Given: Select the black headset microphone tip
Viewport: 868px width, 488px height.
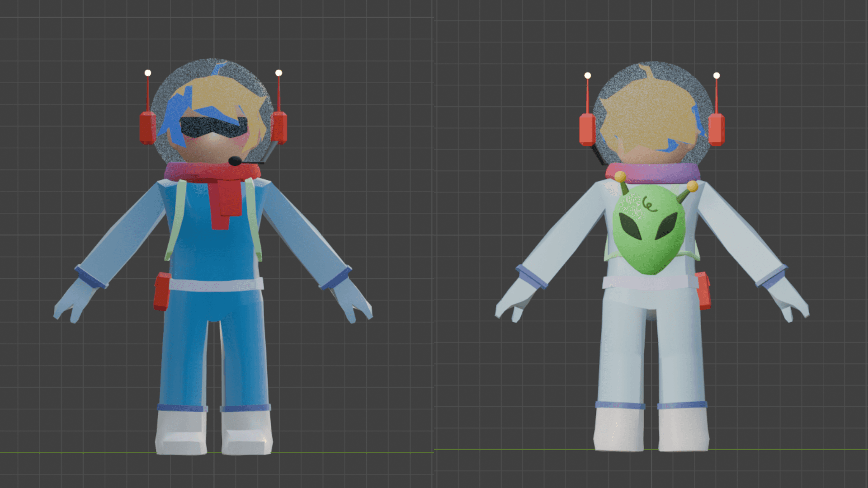Looking at the screenshot, I should [x=235, y=161].
